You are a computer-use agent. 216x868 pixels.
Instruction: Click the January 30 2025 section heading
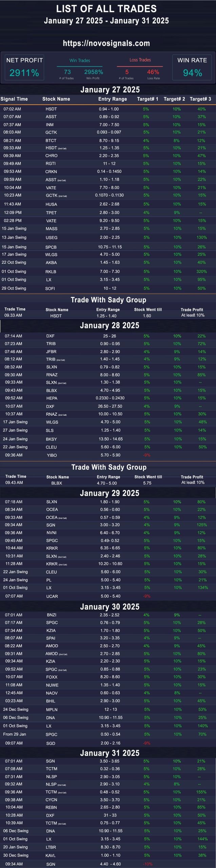point(110,607)
